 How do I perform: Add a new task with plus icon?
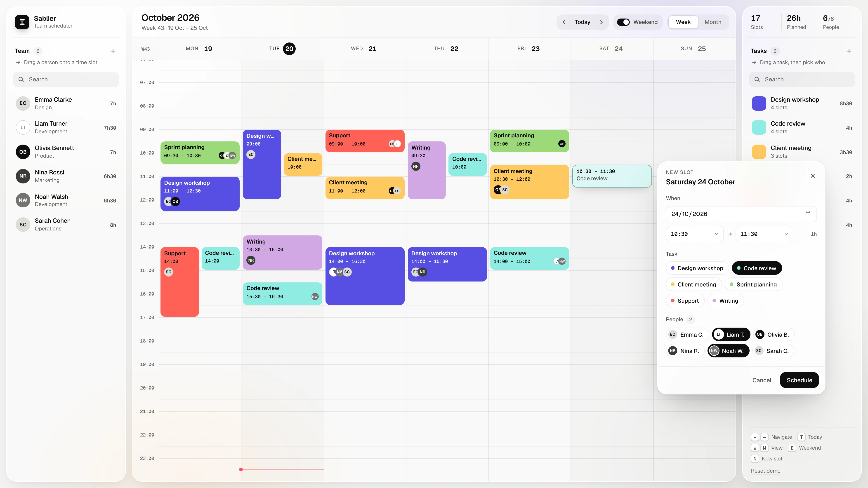click(849, 51)
